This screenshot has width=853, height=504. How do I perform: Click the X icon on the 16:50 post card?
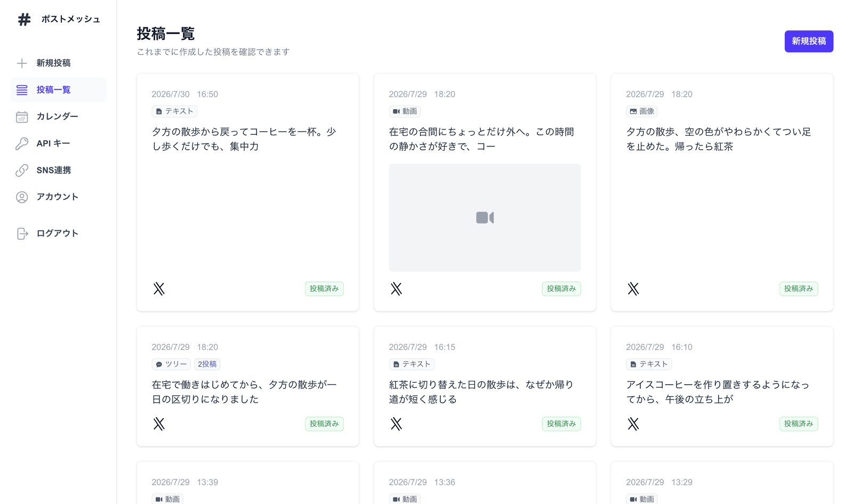point(159,289)
